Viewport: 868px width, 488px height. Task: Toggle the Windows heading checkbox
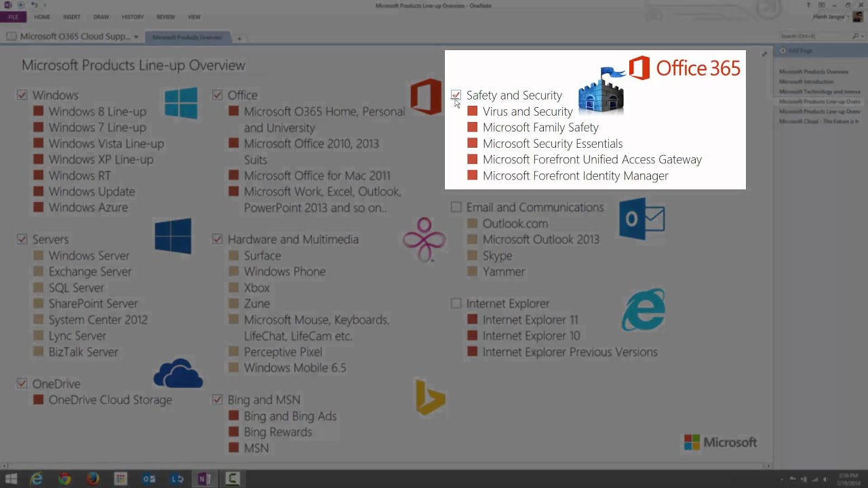point(22,96)
